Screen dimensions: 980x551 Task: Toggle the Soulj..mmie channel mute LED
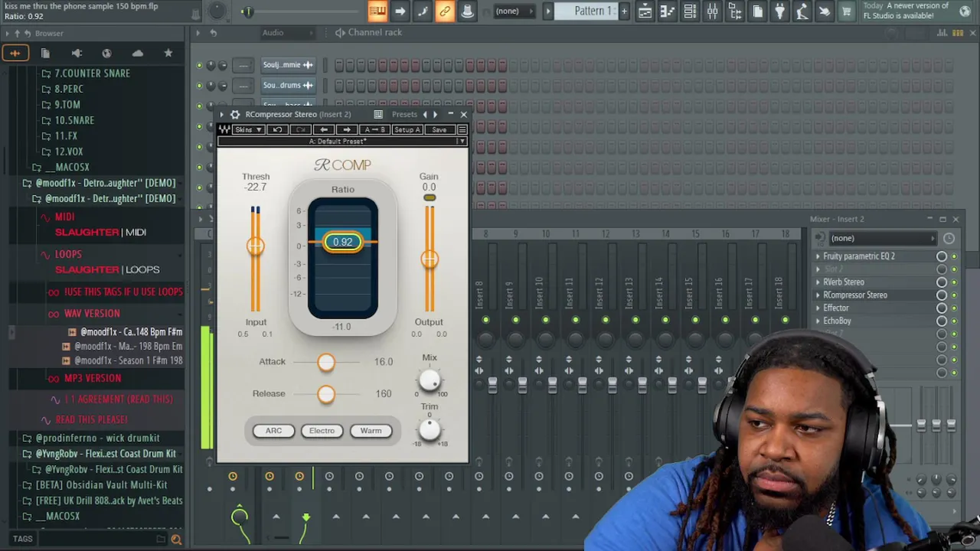200,65
